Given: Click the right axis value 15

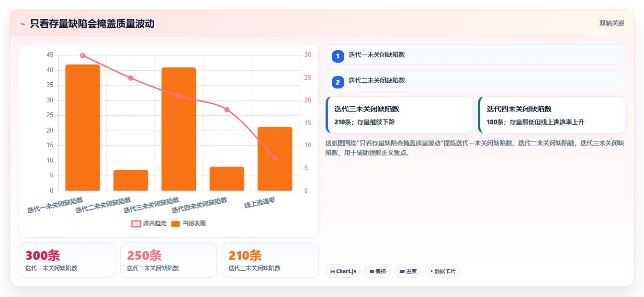Looking at the screenshot, I should coord(307,123).
